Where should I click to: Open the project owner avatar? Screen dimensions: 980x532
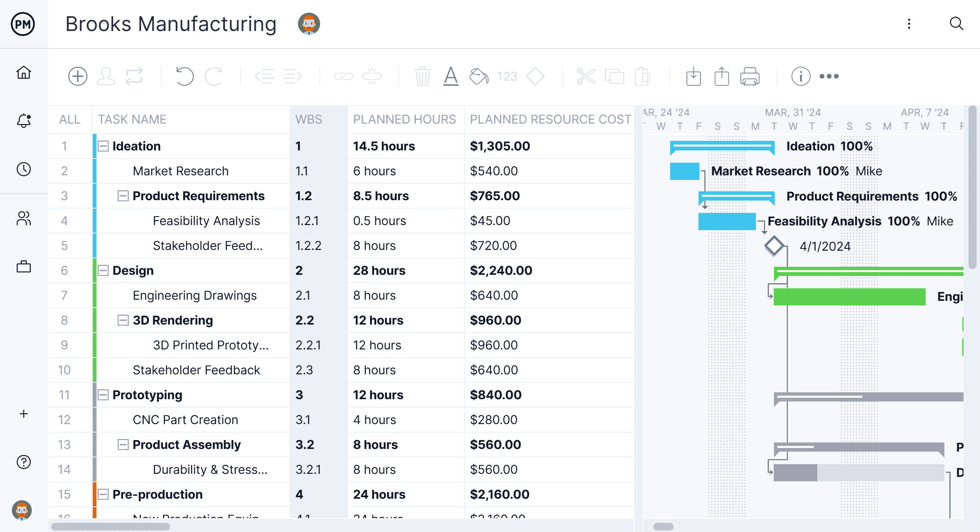click(x=309, y=24)
